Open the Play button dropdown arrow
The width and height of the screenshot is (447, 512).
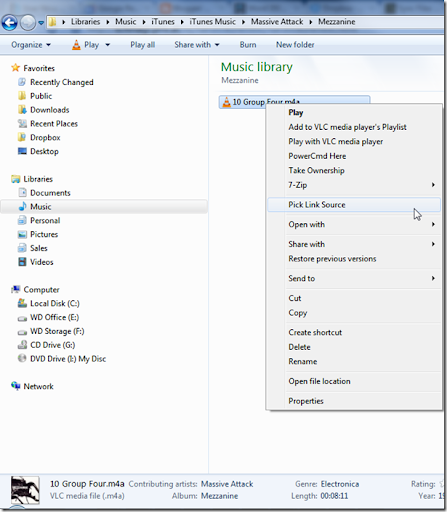coord(107,45)
